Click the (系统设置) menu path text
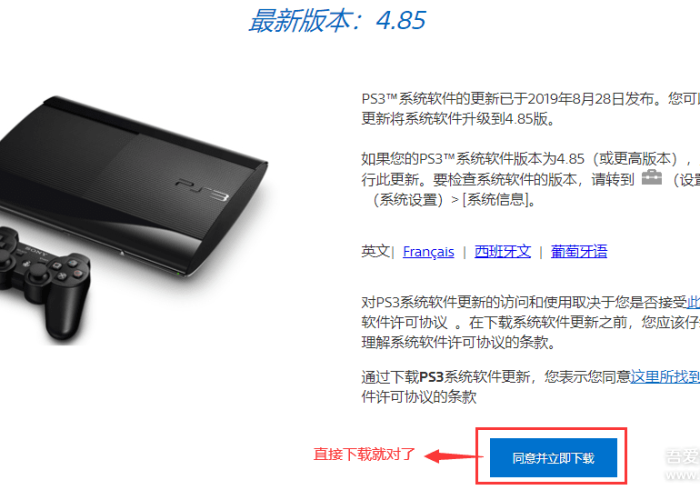This screenshot has width=700, height=490. [408, 199]
